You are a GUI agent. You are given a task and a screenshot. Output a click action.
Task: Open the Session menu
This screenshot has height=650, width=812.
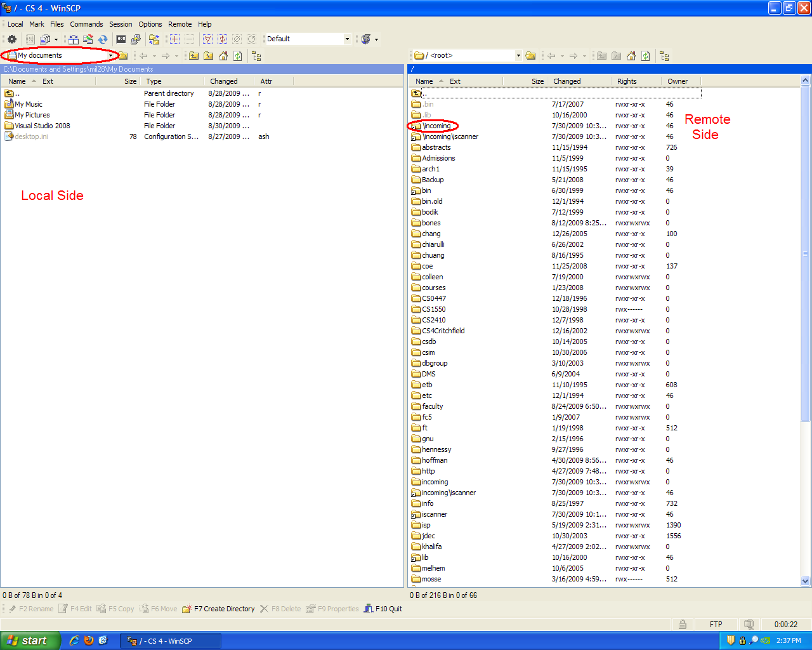pos(121,24)
